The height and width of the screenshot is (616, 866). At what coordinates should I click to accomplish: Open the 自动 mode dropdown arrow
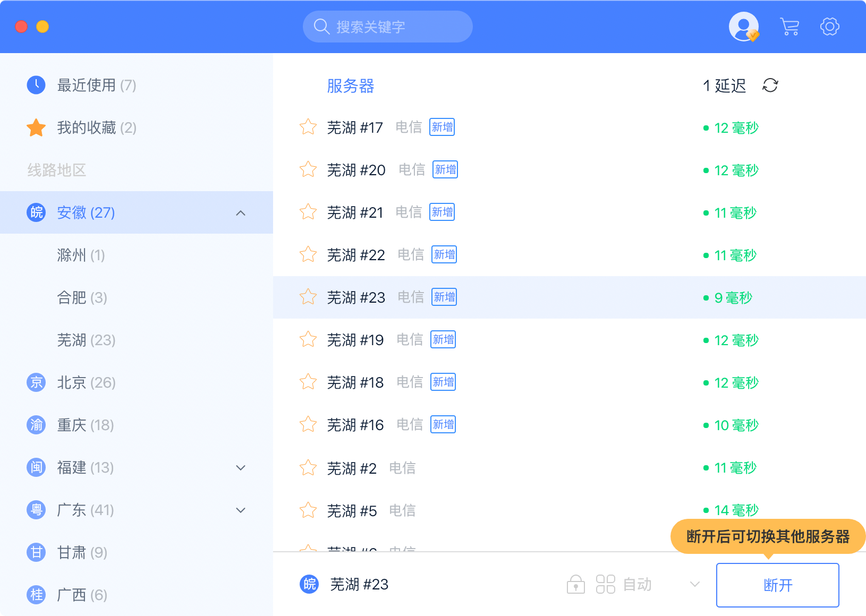(694, 585)
